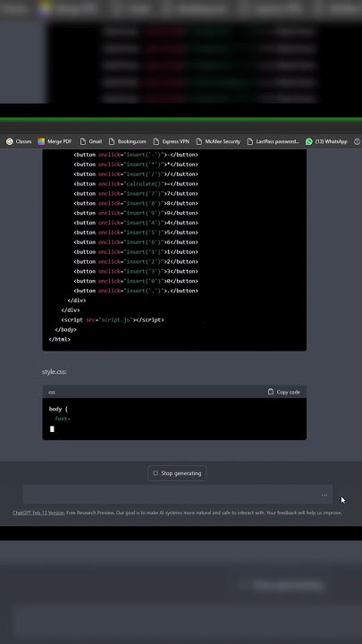
Task: Open the Classes bookmark
Action: [x=19, y=141]
